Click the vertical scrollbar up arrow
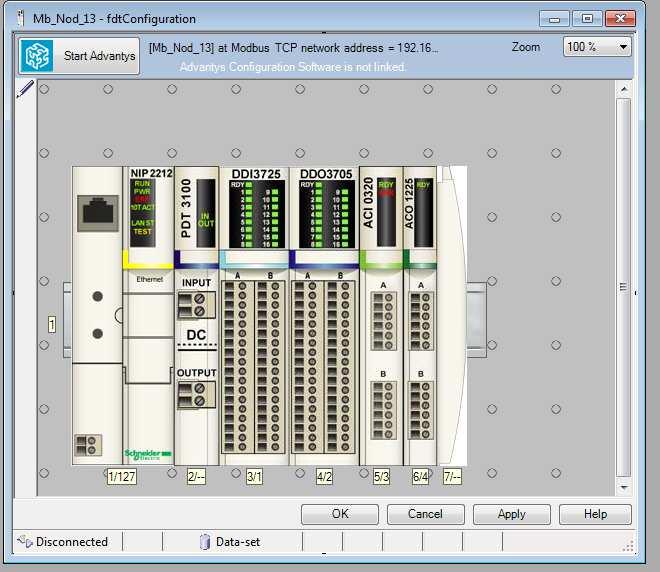 [x=624, y=89]
